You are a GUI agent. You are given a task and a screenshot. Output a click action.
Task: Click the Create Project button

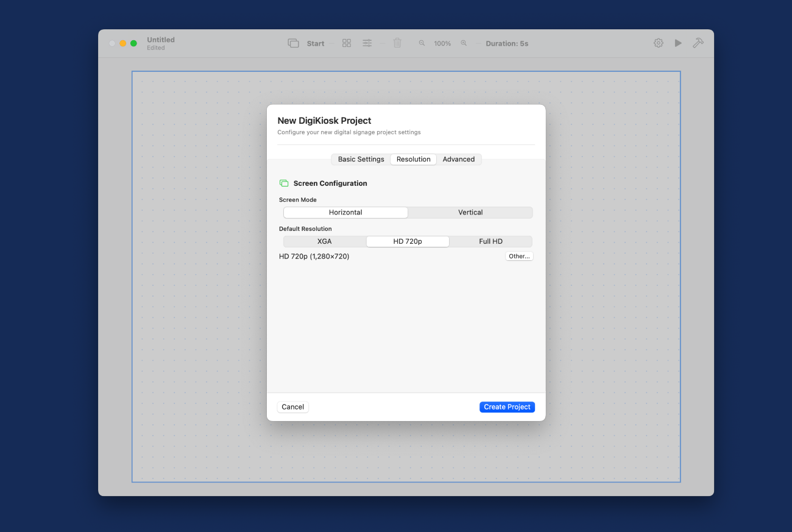[x=507, y=407]
